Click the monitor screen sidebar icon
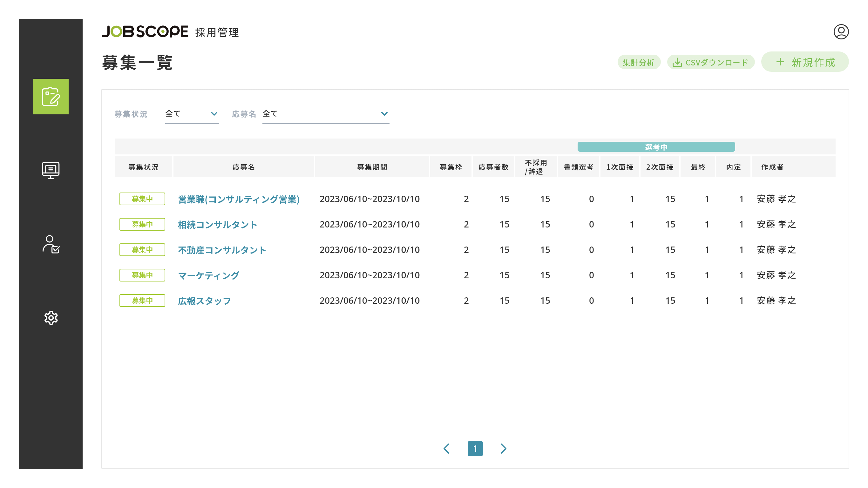Image resolution: width=868 pixels, height=488 pixels. 51,170
